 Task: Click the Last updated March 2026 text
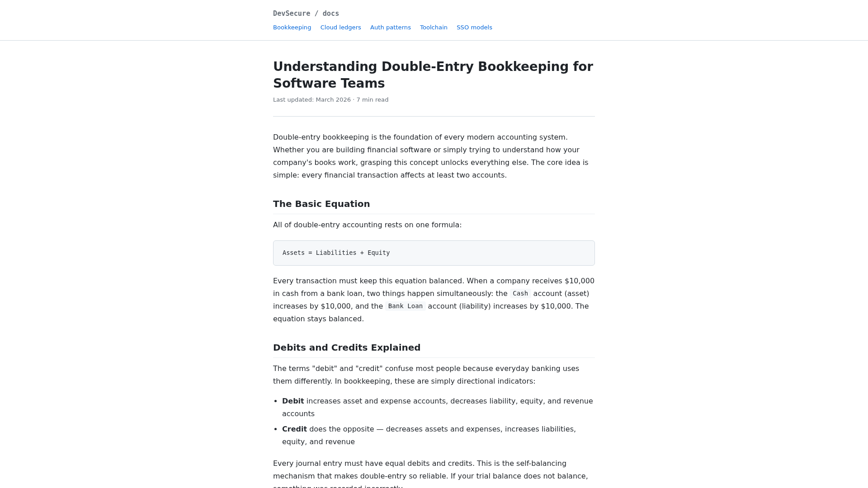tap(330, 100)
